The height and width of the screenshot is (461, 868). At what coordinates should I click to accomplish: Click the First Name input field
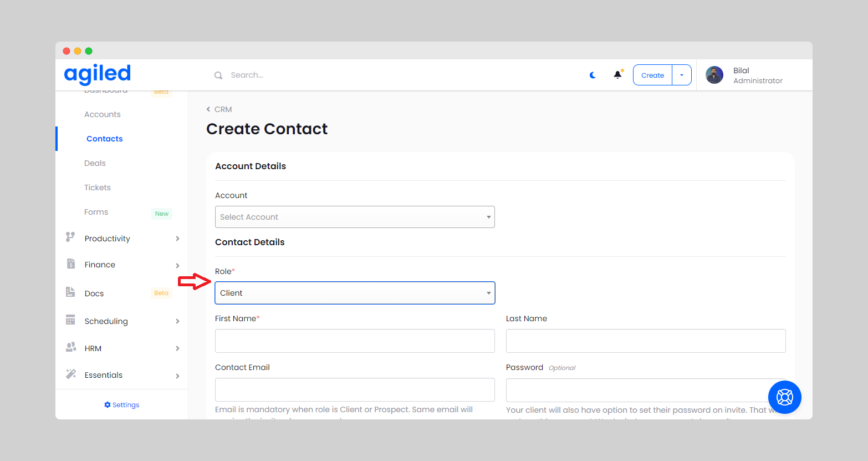pyautogui.click(x=355, y=341)
